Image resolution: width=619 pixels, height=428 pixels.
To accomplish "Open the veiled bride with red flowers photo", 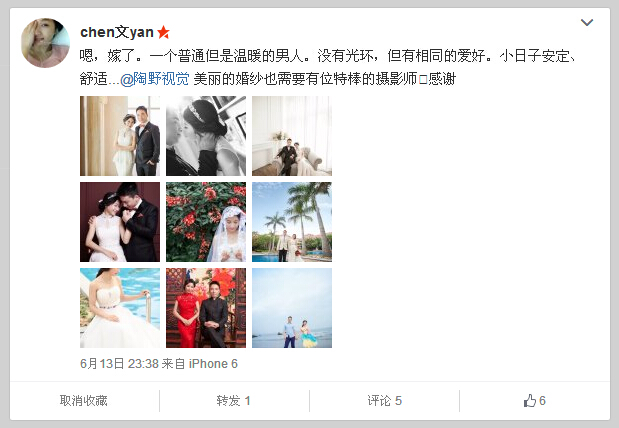I will point(206,222).
